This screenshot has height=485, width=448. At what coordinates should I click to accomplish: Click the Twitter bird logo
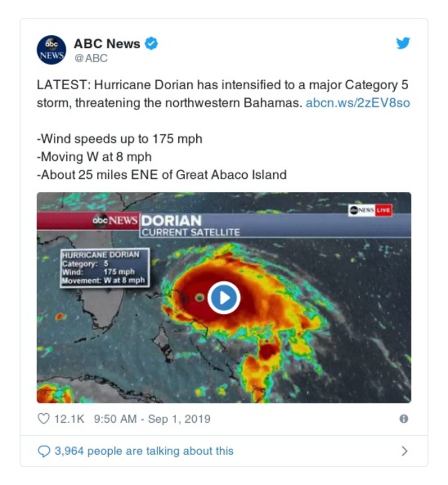[403, 44]
